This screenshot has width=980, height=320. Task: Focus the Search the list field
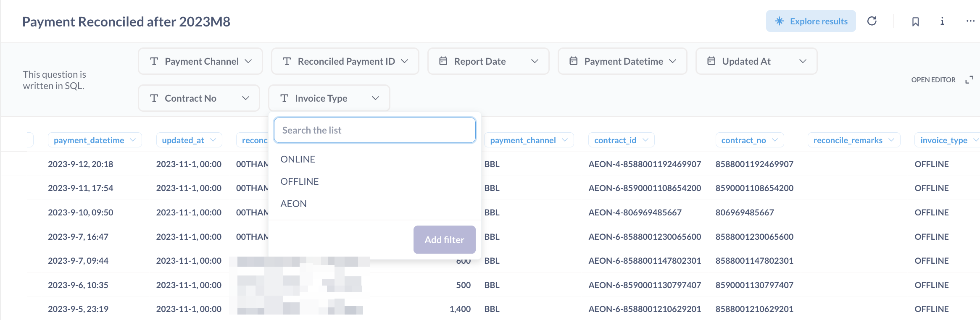[x=374, y=130]
